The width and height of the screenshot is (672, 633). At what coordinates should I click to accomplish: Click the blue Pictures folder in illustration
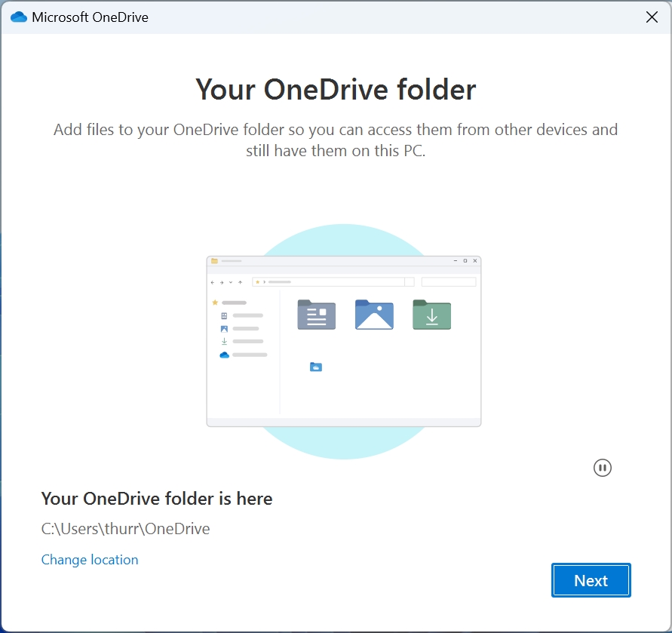pyautogui.click(x=374, y=315)
